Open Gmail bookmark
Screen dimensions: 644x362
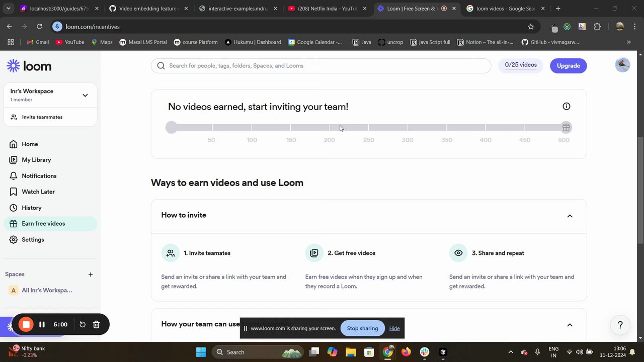click(x=38, y=42)
